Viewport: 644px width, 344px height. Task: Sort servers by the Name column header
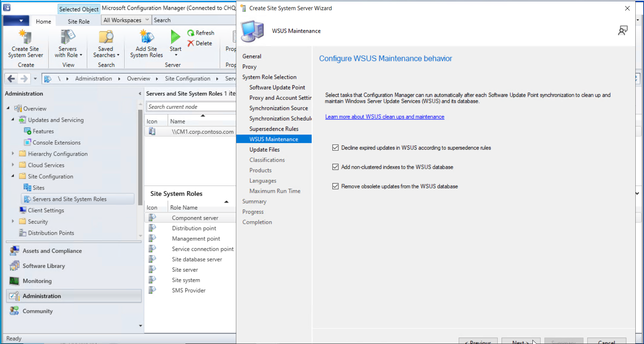click(x=177, y=121)
